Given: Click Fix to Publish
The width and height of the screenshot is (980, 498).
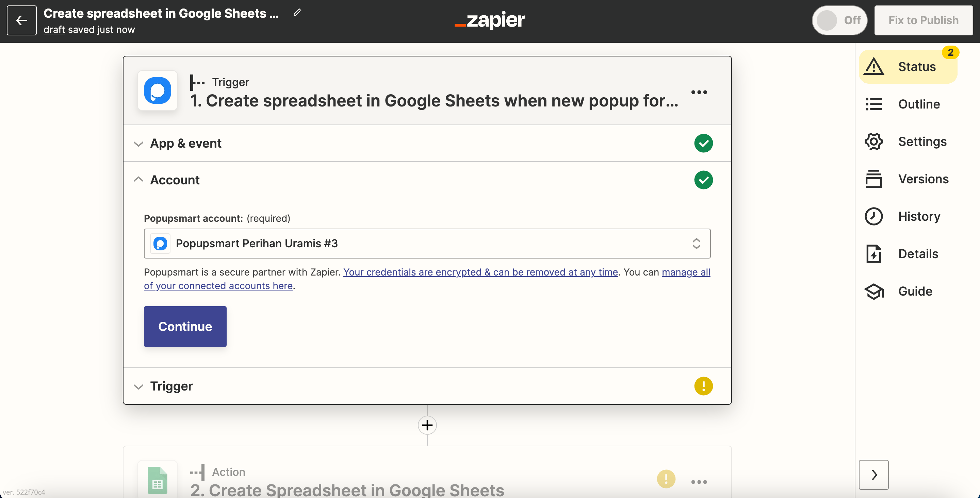Looking at the screenshot, I should tap(924, 20).
